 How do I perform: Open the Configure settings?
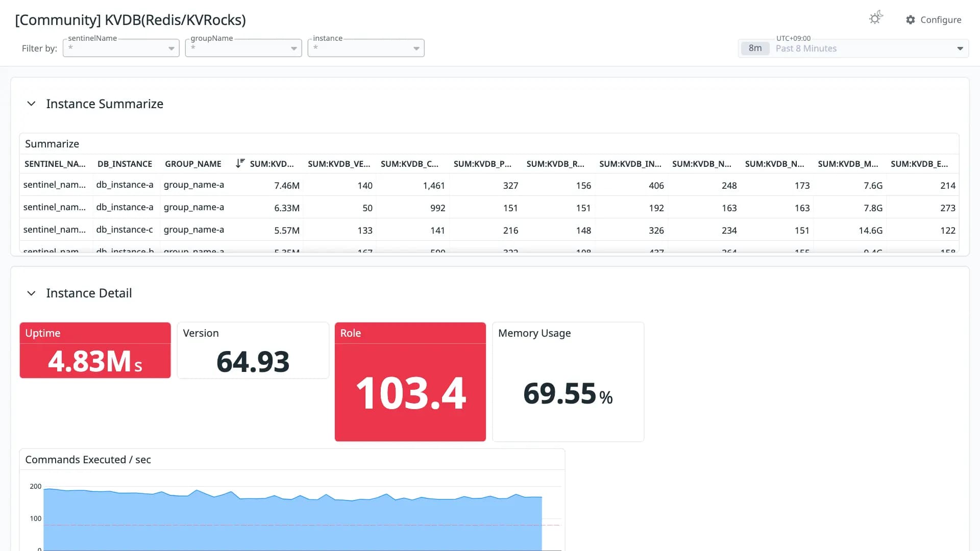point(934,19)
